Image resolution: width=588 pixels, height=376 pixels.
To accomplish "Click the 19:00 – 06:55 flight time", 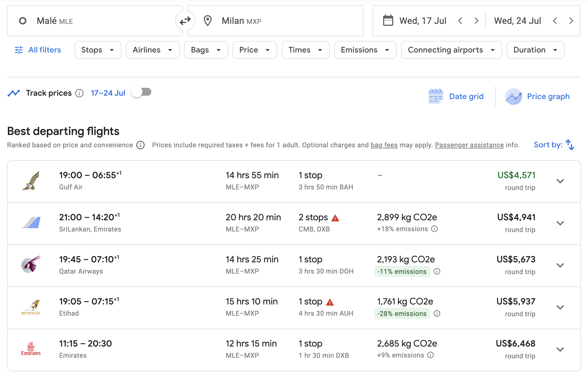I will click(x=90, y=175).
